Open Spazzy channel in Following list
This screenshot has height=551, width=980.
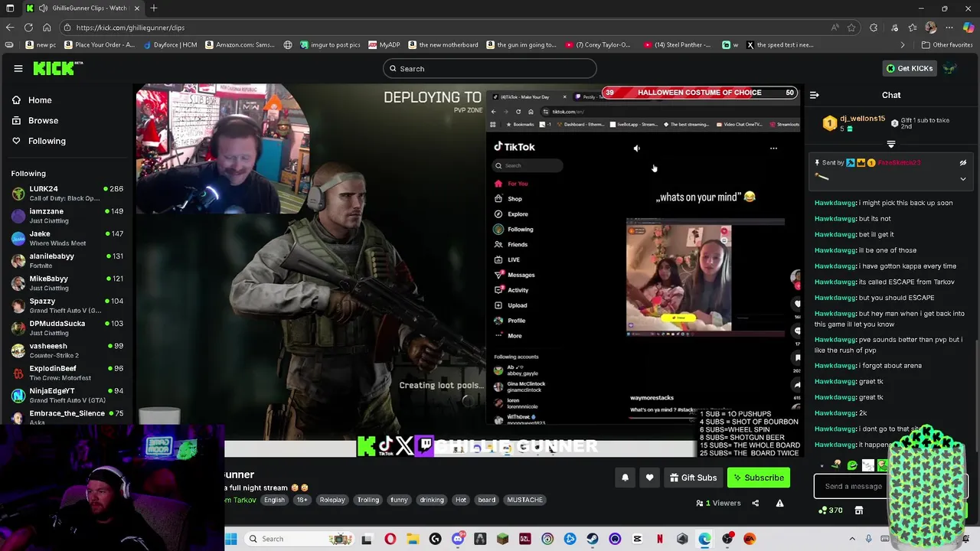(67, 305)
